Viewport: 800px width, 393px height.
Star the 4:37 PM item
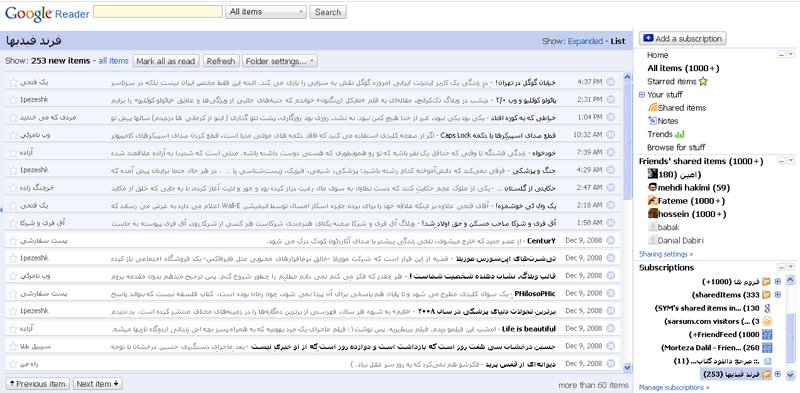click(13, 82)
